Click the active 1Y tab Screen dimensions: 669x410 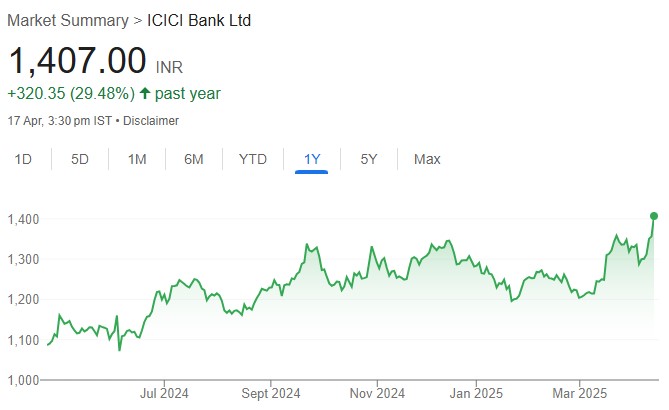(312, 159)
